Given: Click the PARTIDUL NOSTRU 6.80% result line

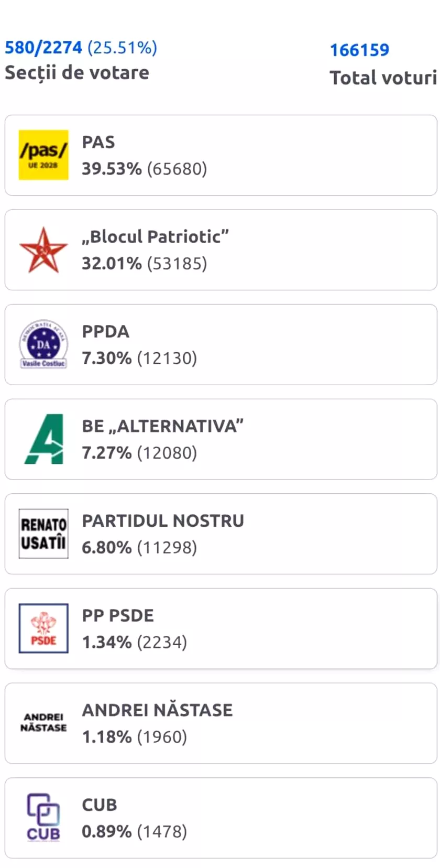Looking at the screenshot, I should tap(139, 548).
